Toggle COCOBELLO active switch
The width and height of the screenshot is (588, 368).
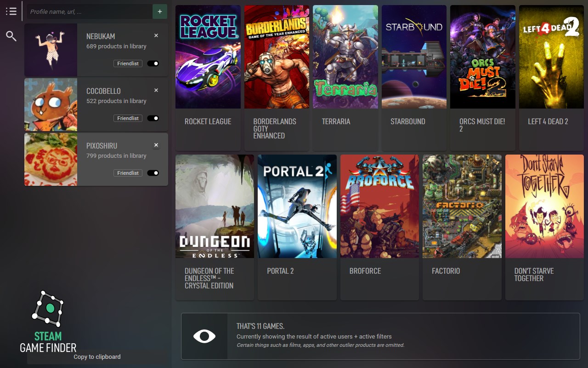pyautogui.click(x=153, y=118)
